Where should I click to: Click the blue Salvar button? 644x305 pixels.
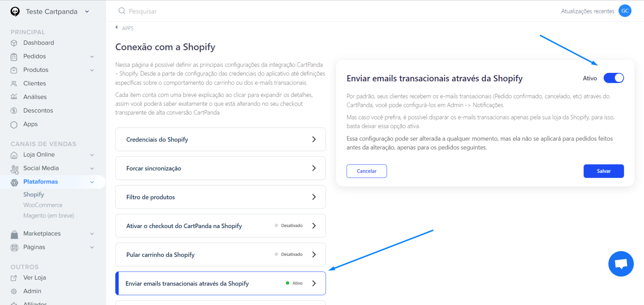pos(603,171)
